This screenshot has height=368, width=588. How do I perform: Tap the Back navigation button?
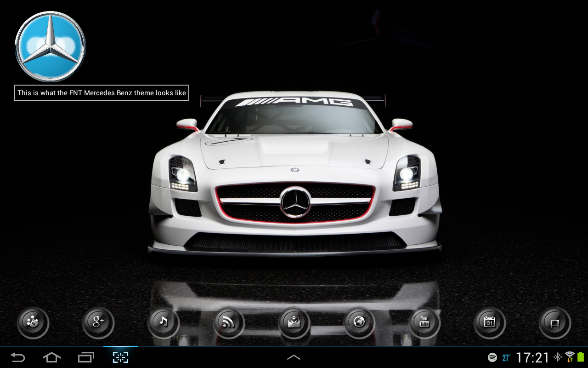click(x=18, y=357)
